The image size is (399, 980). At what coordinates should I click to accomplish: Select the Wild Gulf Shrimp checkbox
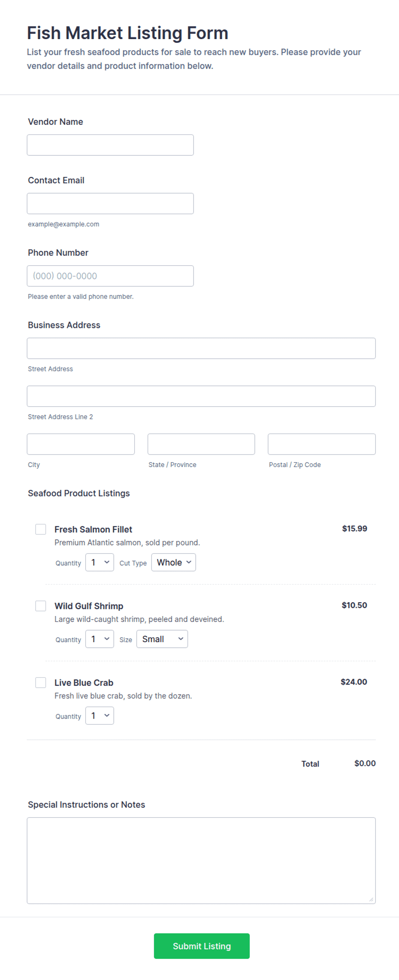click(41, 606)
